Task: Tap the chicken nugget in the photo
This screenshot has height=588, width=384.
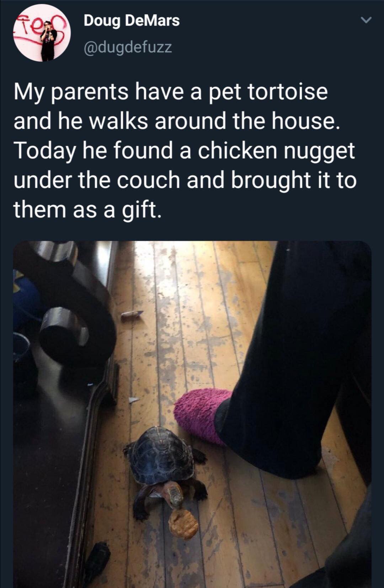Action: coord(183,524)
